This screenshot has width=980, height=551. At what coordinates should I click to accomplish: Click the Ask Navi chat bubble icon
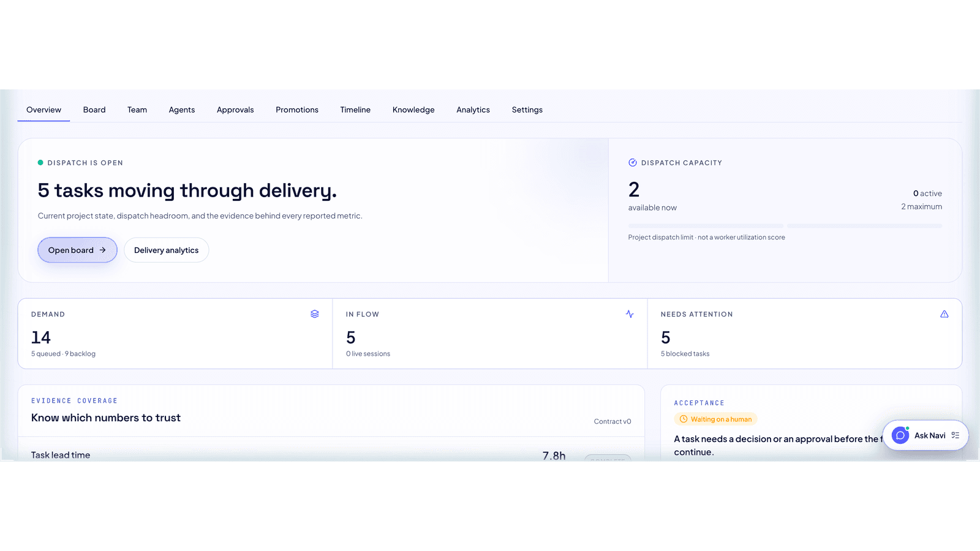[900, 435]
